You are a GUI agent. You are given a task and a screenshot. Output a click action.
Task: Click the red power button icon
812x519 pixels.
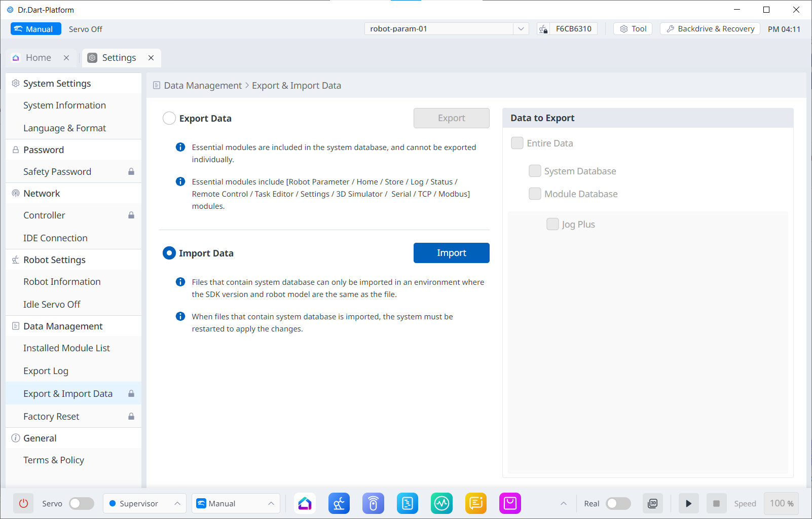(23, 503)
